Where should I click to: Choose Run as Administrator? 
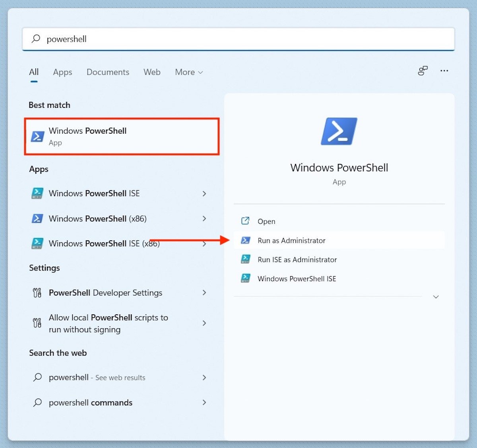tap(339, 240)
